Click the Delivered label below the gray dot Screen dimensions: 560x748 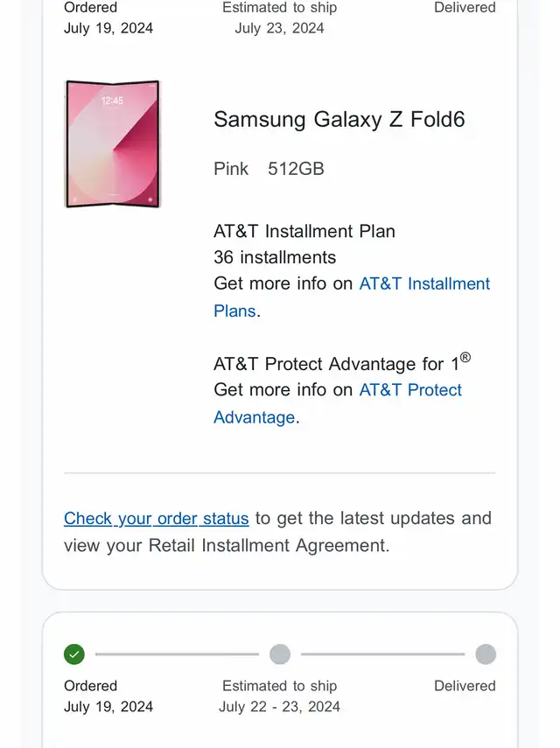tap(465, 686)
